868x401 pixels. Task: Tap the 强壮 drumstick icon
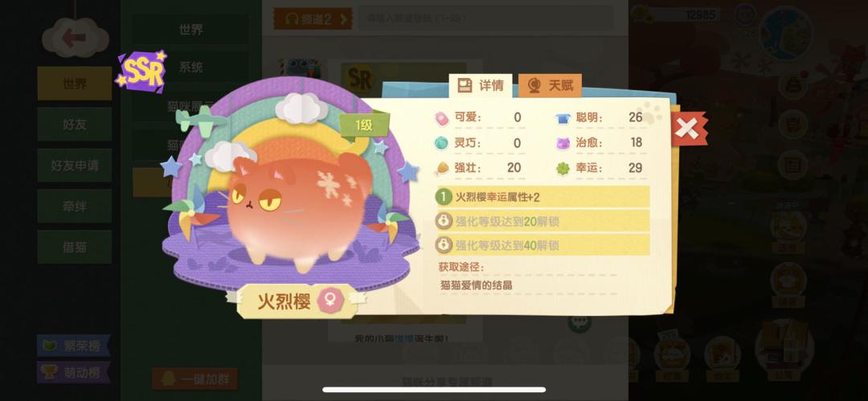click(x=442, y=168)
